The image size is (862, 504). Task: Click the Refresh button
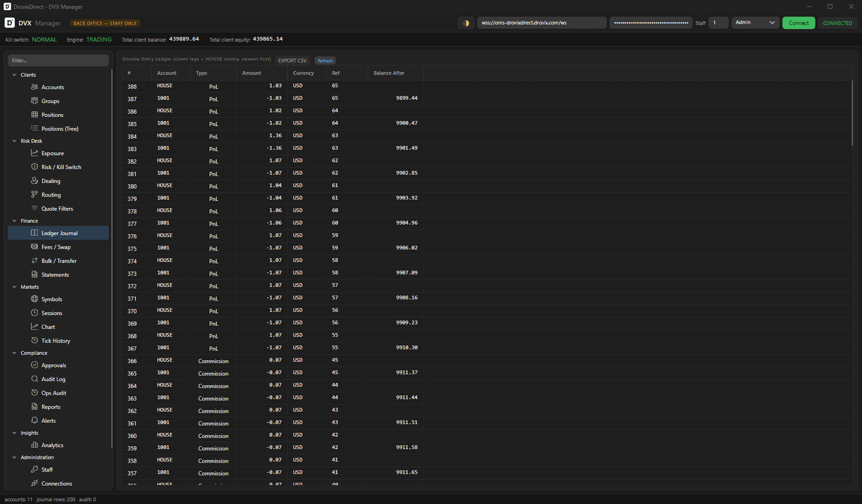point(325,60)
